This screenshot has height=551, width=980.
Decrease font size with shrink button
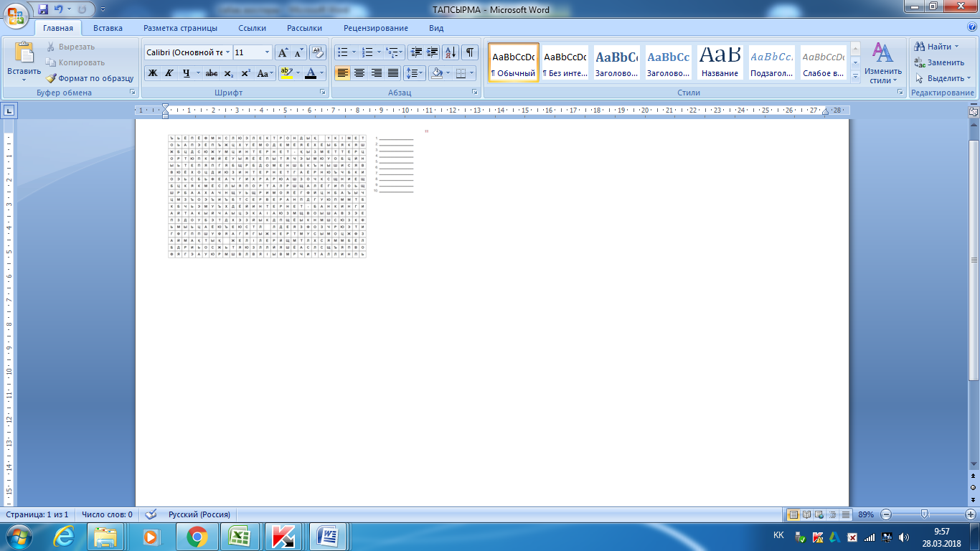[298, 52]
